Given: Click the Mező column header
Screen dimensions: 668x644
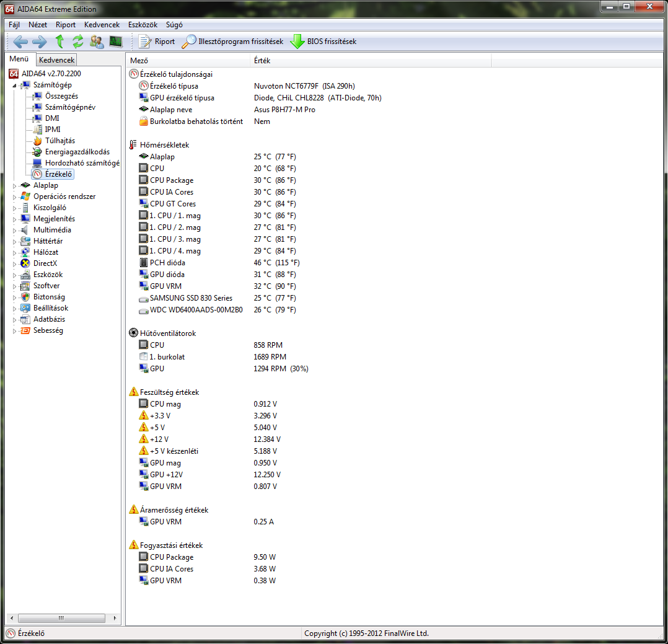Looking at the screenshot, I should pyautogui.click(x=187, y=61).
